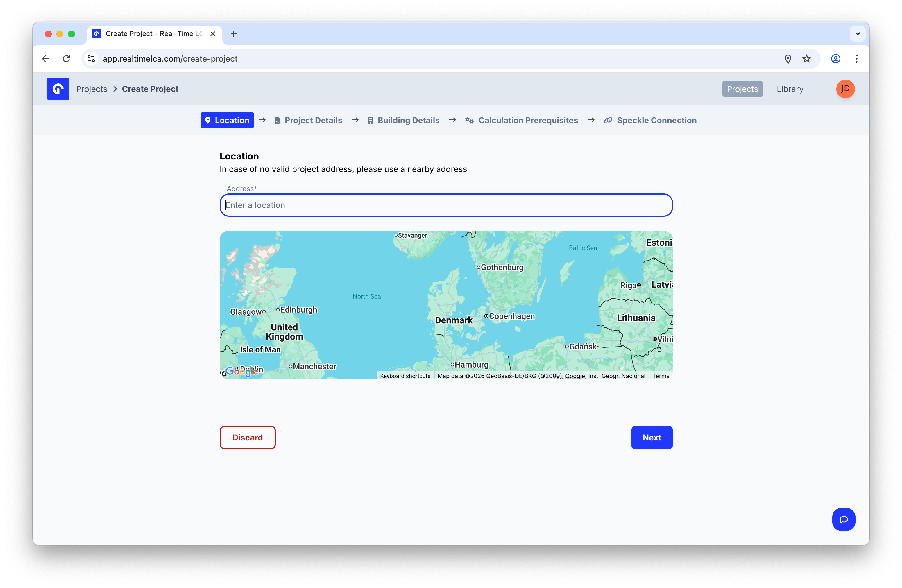This screenshot has width=902, height=588.
Task: Focus the Address input field
Action: [446, 205]
